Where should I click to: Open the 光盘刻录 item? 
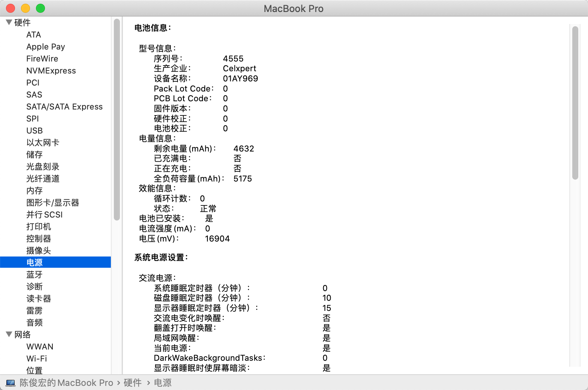click(43, 166)
